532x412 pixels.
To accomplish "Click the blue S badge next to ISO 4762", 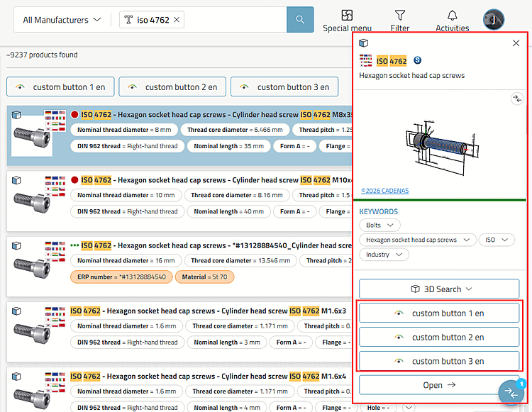I will (x=418, y=60).
